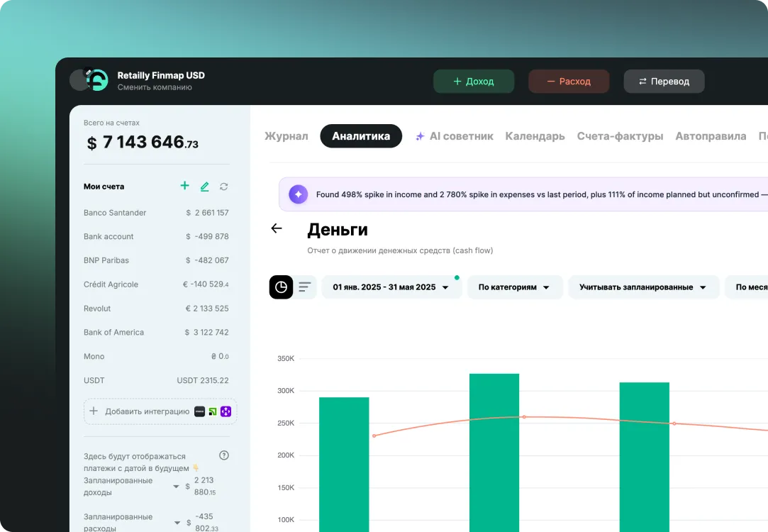Image resolution: width=768 pixels, height=532 pixels.
Task: Select the Bank account row
Action: click(x=156, y=237)
